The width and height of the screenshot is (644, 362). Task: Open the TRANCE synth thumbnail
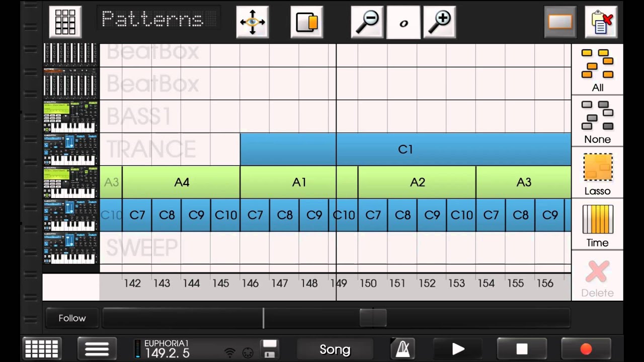tap(70, 149)
